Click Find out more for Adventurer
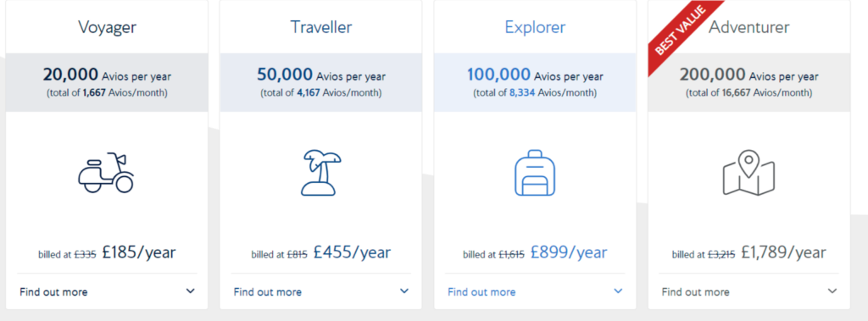The image size is (868, 321). (695, 291)
